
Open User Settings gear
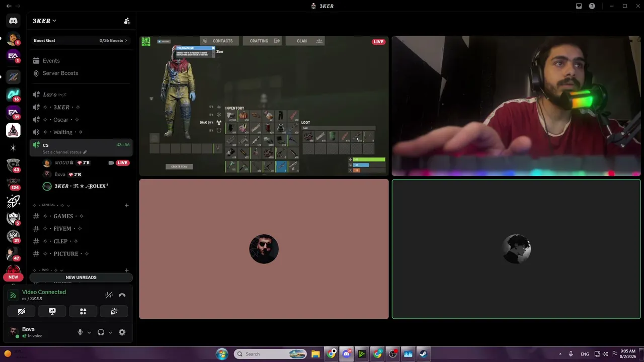coord(122,332)
